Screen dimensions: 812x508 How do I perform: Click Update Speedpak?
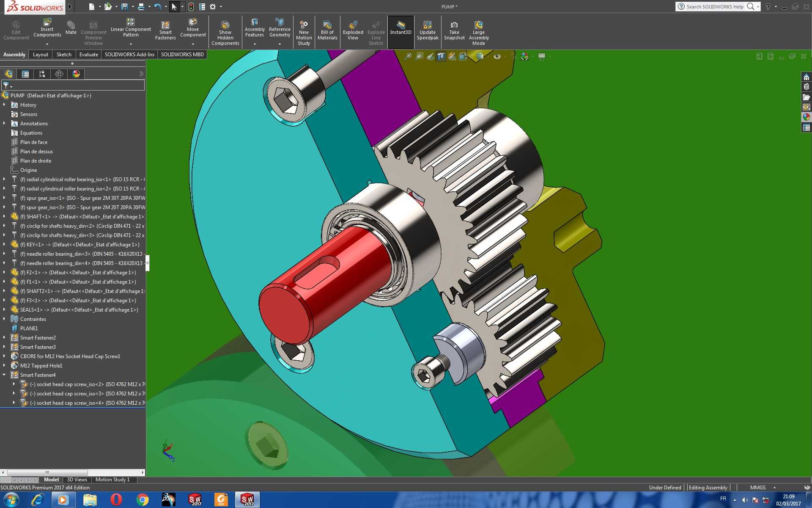click(428, 30)
